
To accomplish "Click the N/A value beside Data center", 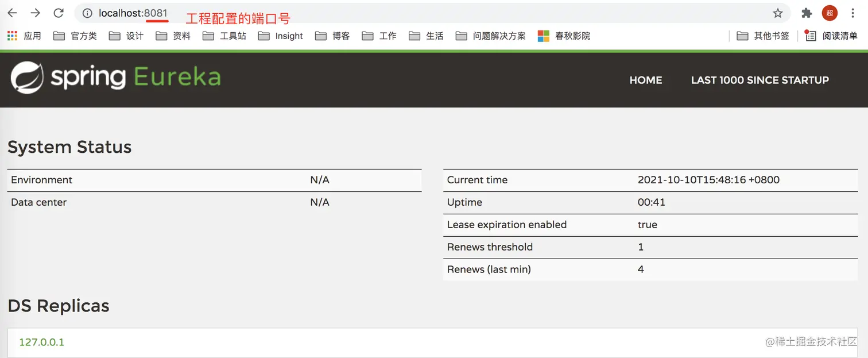I will tap(320, 202).
